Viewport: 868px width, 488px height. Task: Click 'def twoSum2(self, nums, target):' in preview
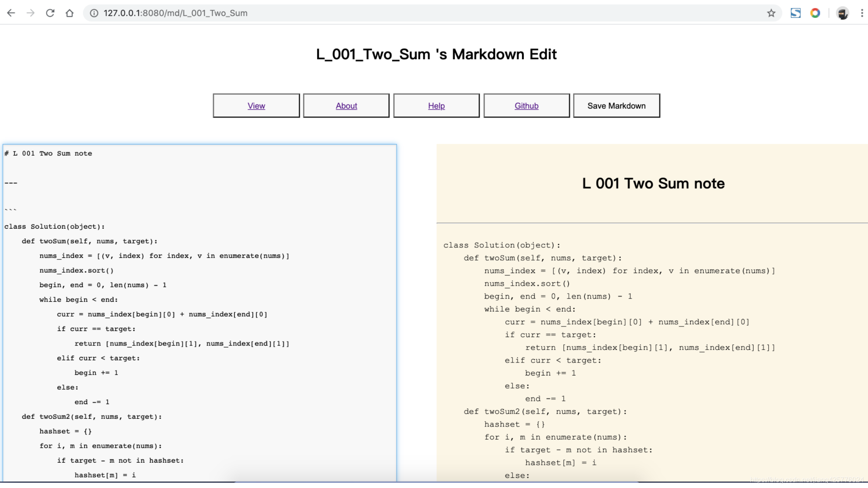546,412
